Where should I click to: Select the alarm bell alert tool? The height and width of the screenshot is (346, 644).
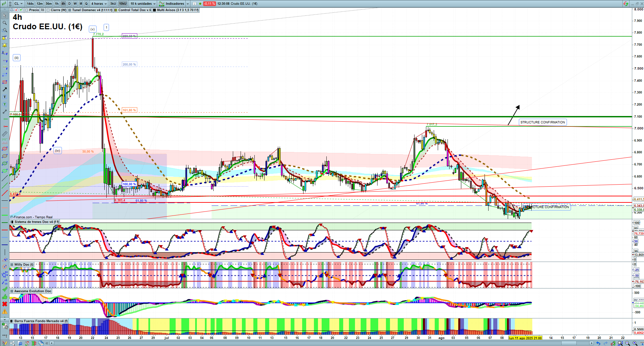click(x=5, y=45)
